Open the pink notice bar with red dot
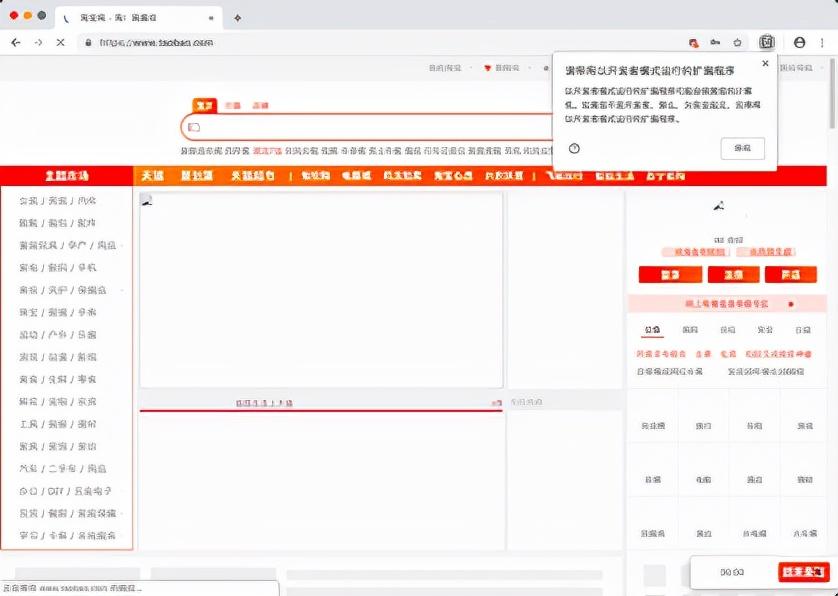Image resolution: width=838 pixels, height=596 pixels. click(x=727, y=304)
